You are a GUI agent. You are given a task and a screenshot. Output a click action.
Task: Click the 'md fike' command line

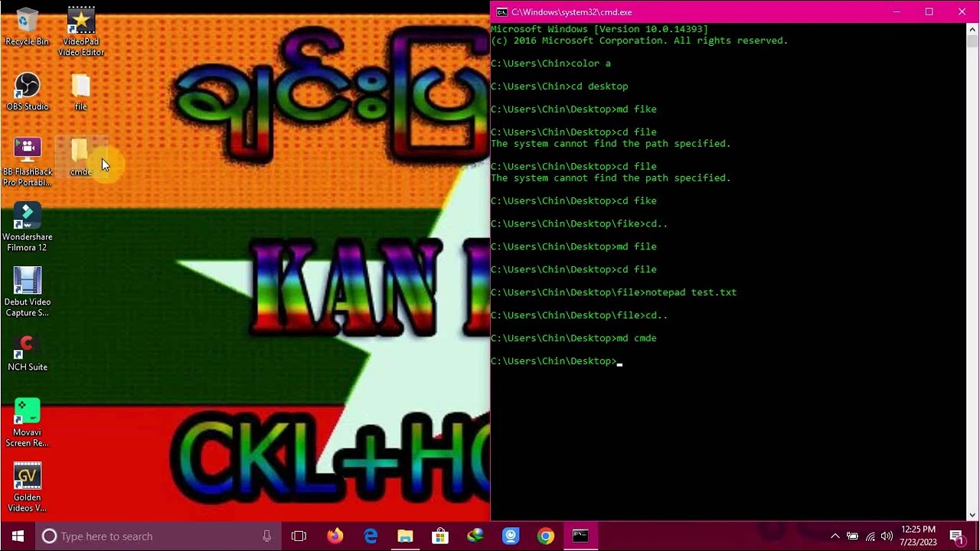coord(573,109)
